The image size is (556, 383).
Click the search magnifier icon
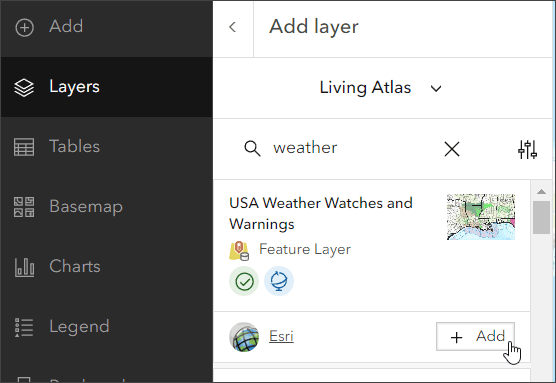point(252,148)
